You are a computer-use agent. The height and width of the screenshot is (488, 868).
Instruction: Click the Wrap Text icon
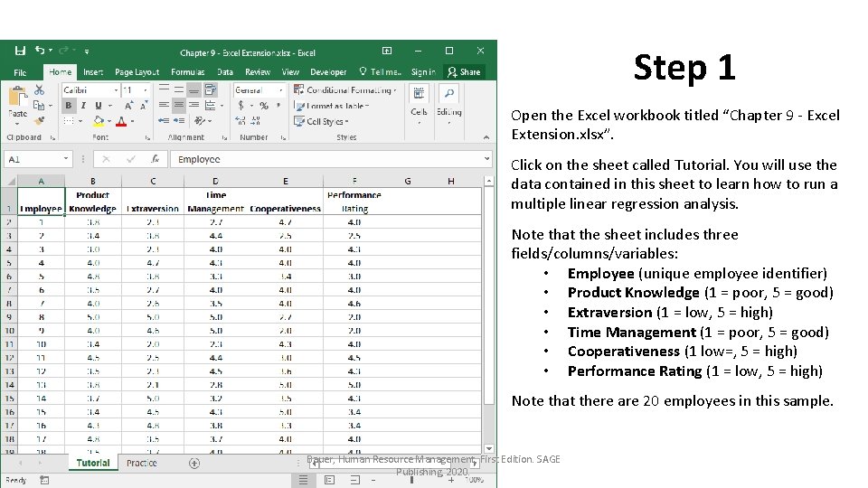click(211, 89)
